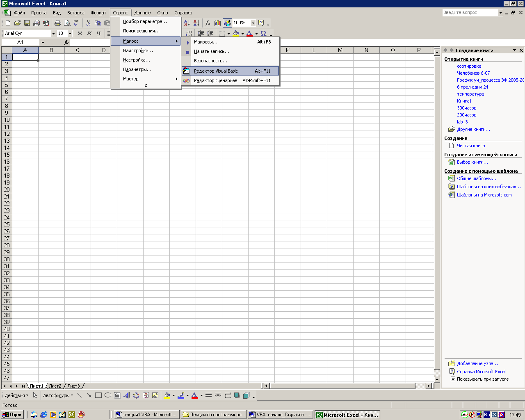525x420 pixels.
Task: Insert picture from file icon
Action: click(155, 395)
